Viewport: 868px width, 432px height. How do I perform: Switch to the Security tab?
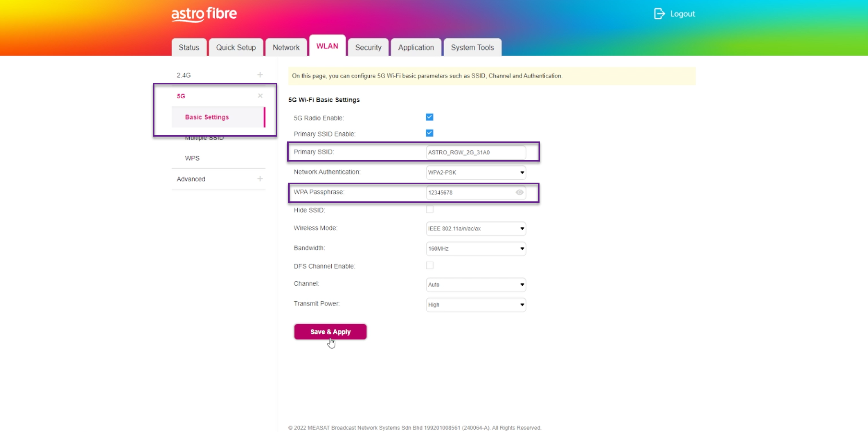(368, 47)
